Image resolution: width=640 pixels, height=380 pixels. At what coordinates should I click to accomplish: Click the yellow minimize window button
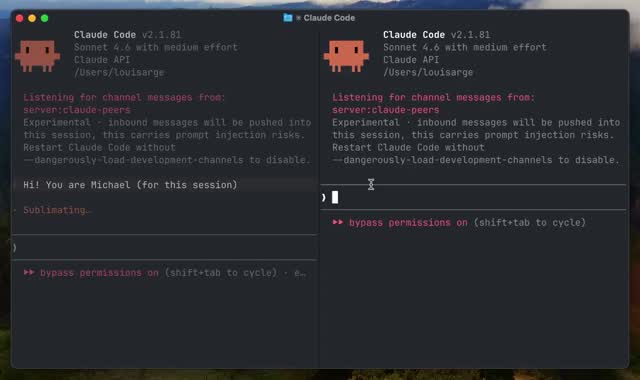[32, 18]
